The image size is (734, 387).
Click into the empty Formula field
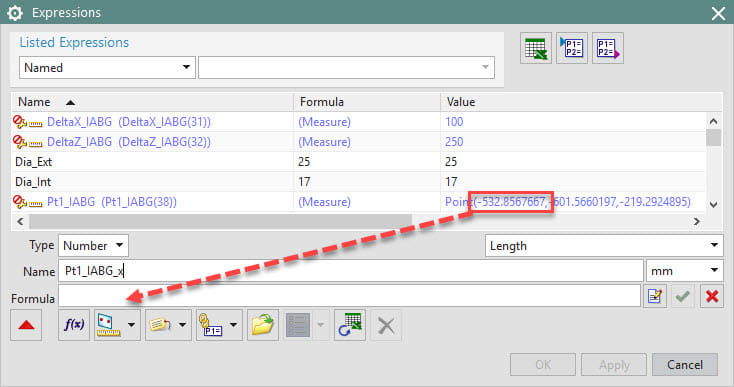[349, 296]
